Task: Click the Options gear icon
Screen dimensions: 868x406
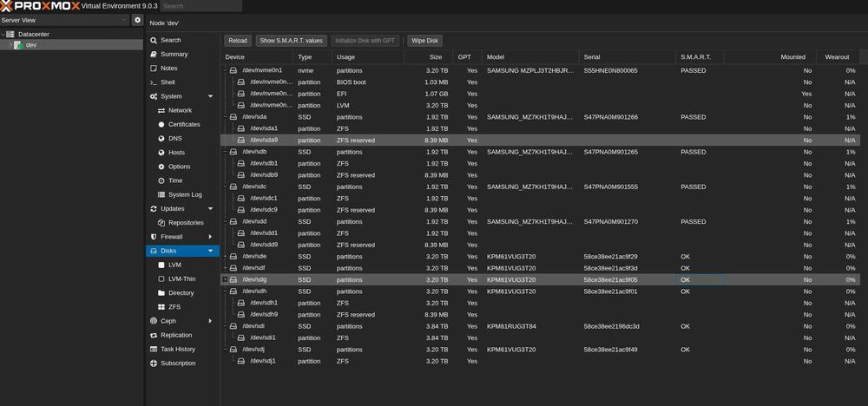Action: 161,167
